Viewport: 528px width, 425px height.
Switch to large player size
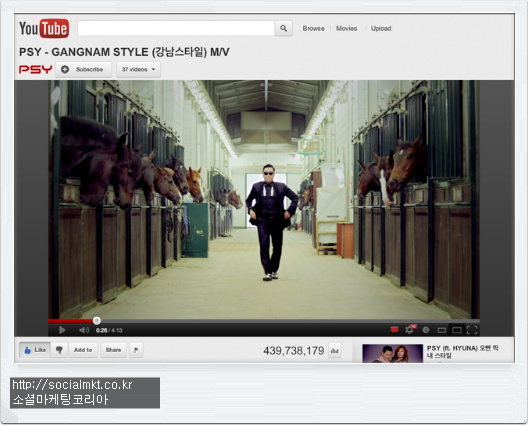(x=457, y=330)
